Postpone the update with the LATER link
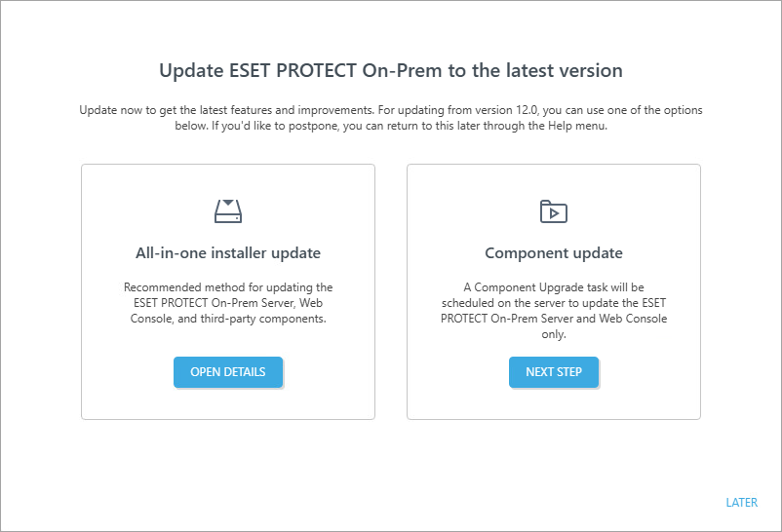The height and width of the screenshot is (532, 782). click(x=741, y=503)
